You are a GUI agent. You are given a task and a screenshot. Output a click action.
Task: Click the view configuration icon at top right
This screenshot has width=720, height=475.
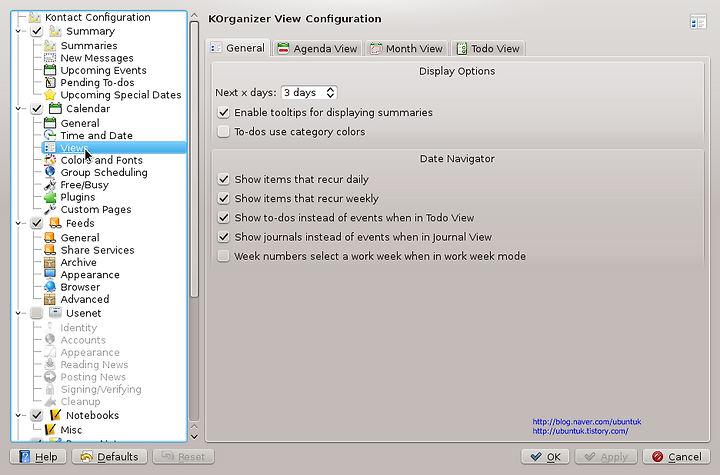point(698,22)
